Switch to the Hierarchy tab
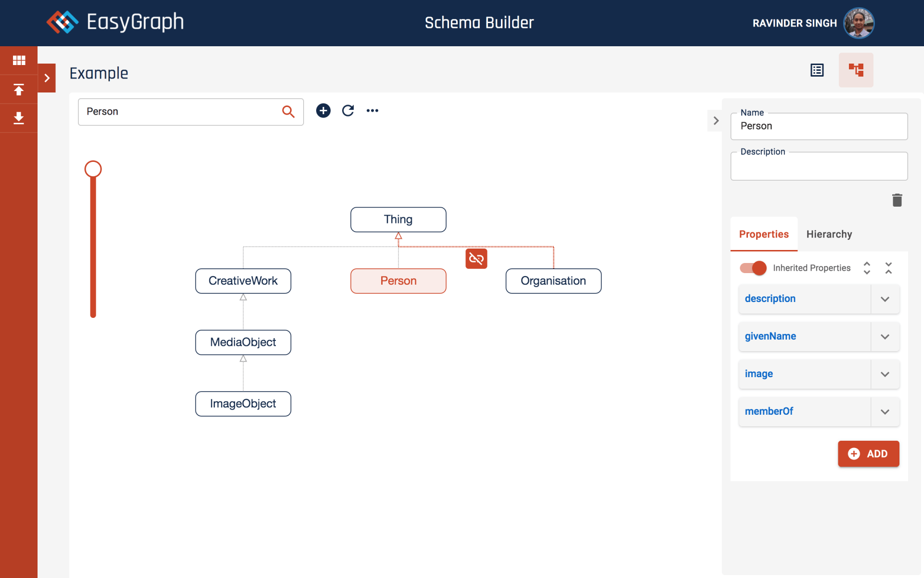The height and width of the screenshot is (578, 924). point(829,234)
